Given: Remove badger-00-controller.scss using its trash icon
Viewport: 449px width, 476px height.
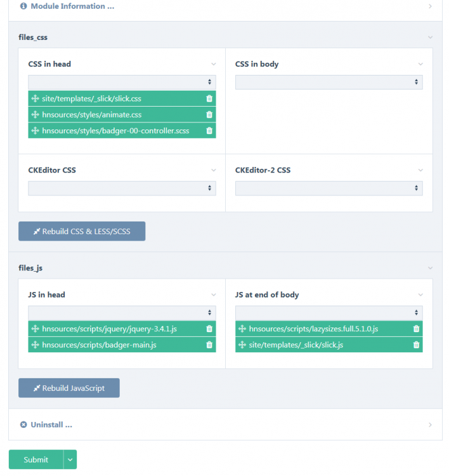Looking at the screenshot, I should 209,131.
